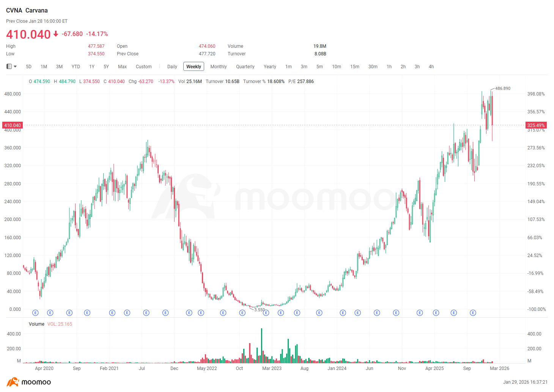Select the 15m intraday interval
This screenshot has height=392, width=554.
pyautogui.click(x=354, y=67)
